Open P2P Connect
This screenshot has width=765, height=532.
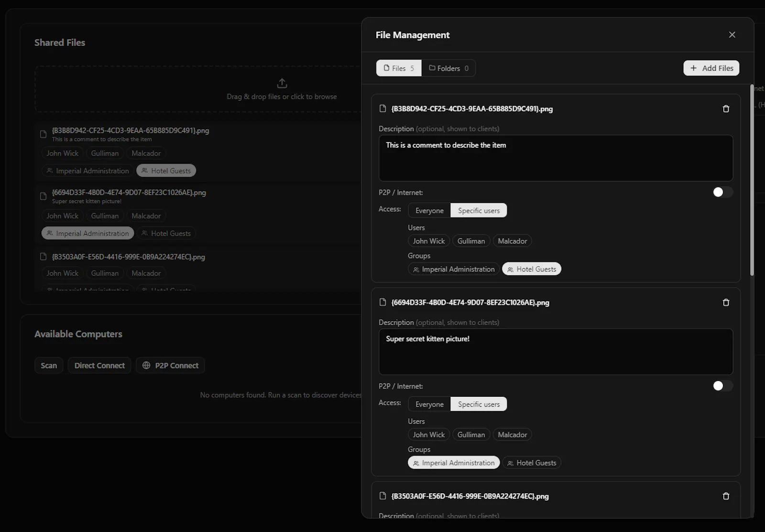[170, 365]
